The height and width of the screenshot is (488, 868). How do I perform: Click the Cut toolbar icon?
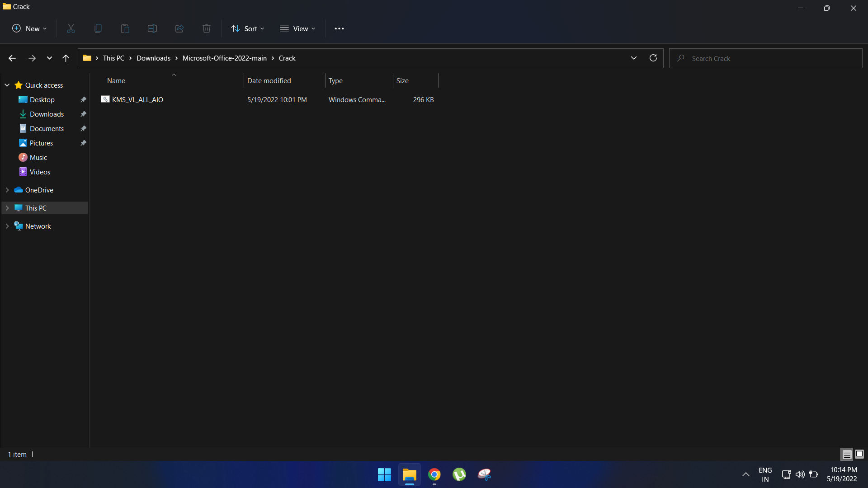[71, 28]
